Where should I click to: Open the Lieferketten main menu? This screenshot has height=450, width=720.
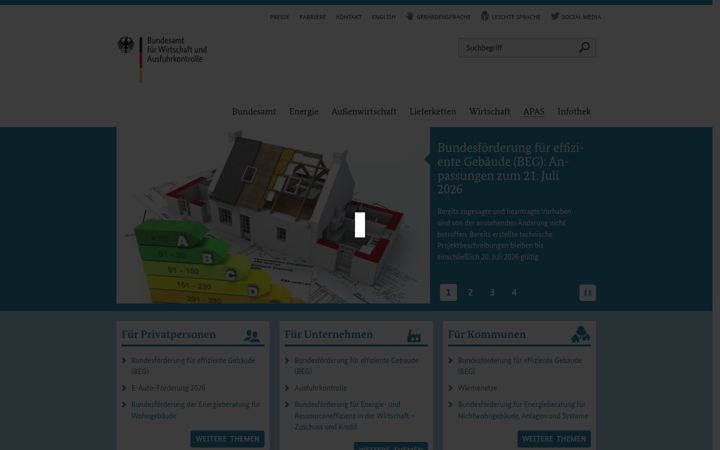pyautogui.click(x=433, y=111)
